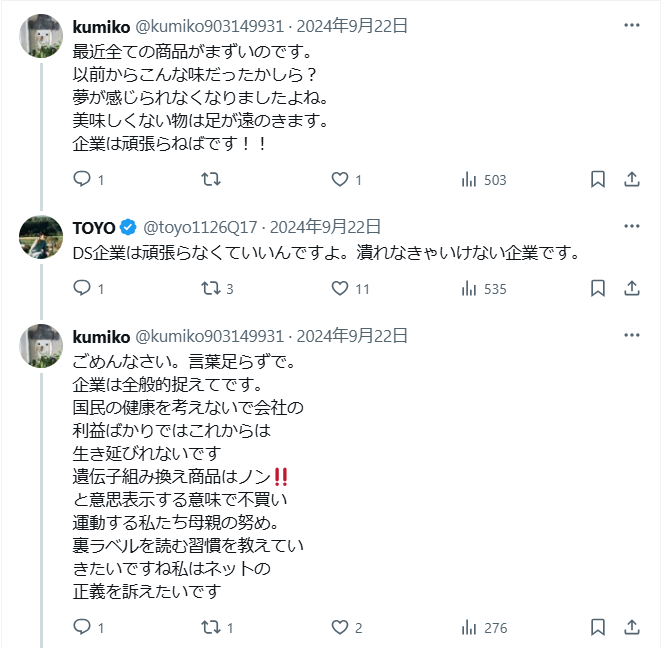This screenshot has height=648, width=667.
Task: Click TOYO's profile avatar
Action: tap(42, 238)
